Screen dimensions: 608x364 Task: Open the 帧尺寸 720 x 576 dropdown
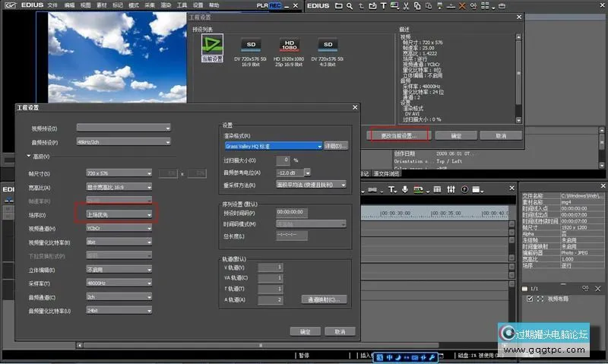tap(119, 174)
